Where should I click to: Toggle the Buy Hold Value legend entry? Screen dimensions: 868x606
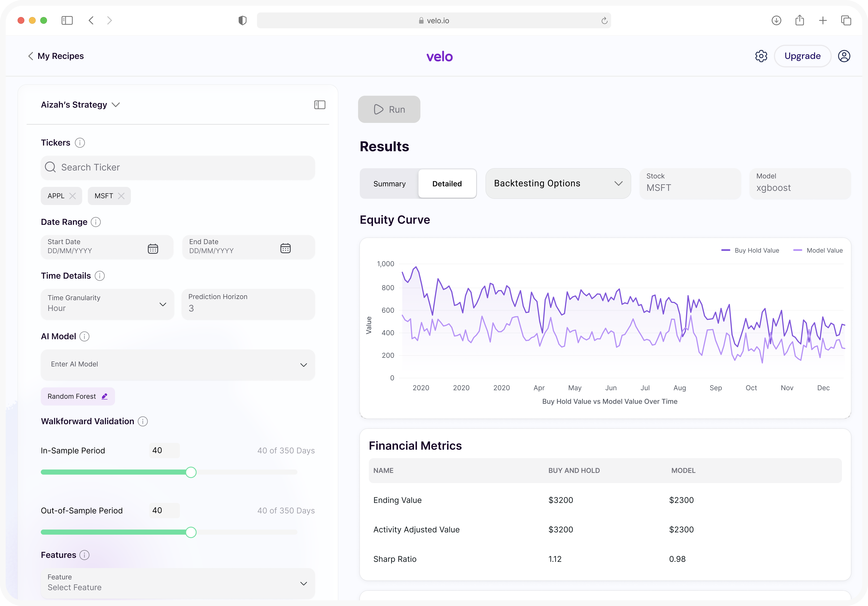[x=750, y=251]
